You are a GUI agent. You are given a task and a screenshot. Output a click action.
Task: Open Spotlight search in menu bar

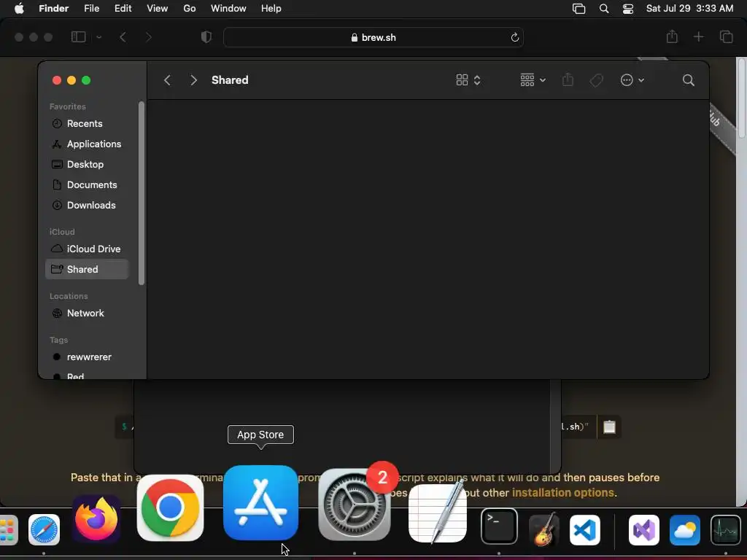(x=604, y=9)
